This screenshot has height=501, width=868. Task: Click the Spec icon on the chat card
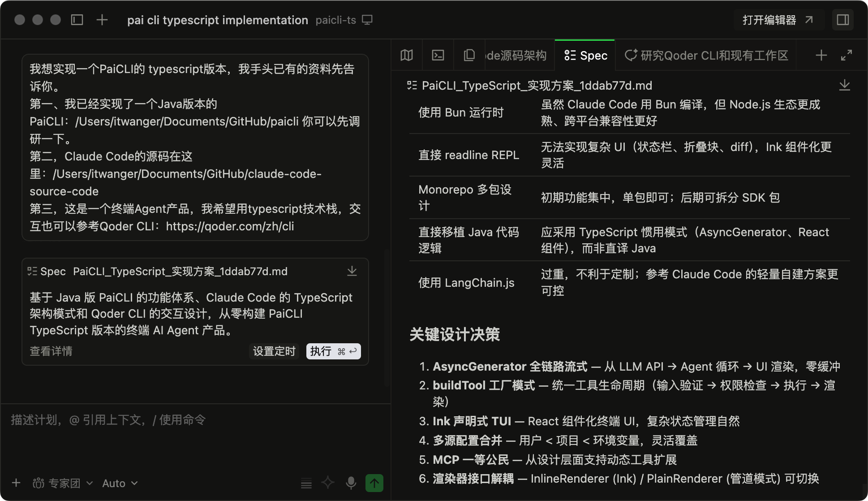tap(32, 271)
